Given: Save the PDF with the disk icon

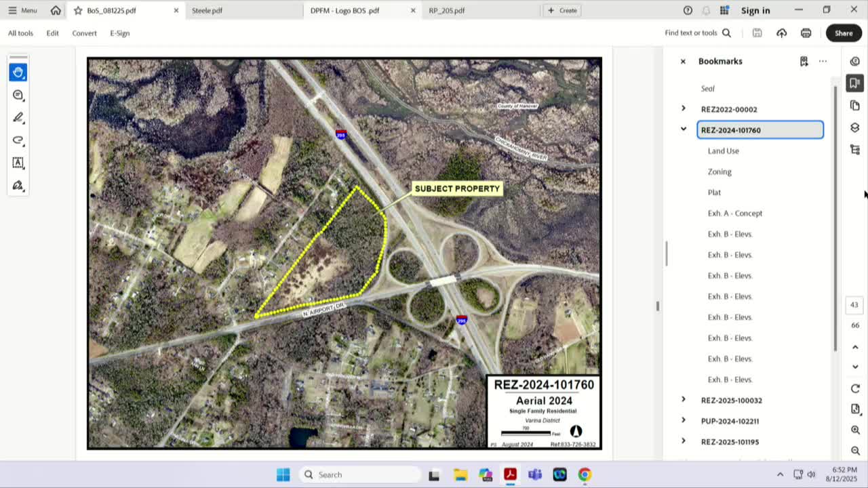Looking at the screenshot, I should click(x=757, y=33).
